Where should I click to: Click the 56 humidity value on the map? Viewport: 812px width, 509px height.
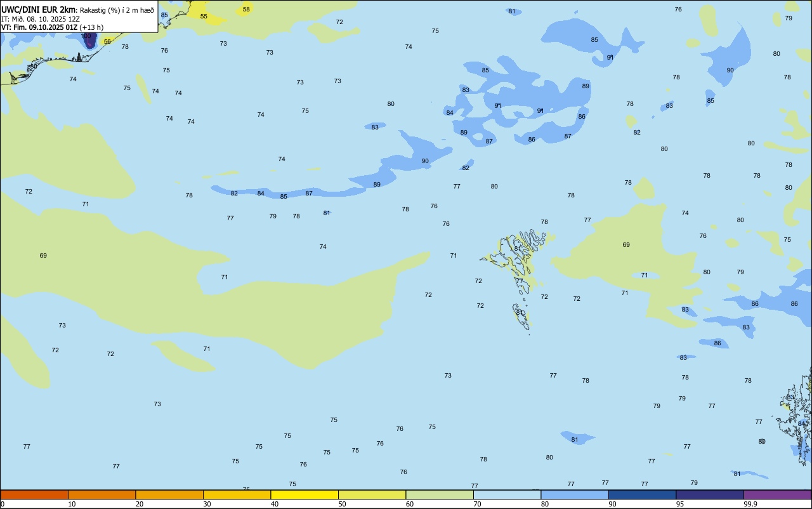107,42
